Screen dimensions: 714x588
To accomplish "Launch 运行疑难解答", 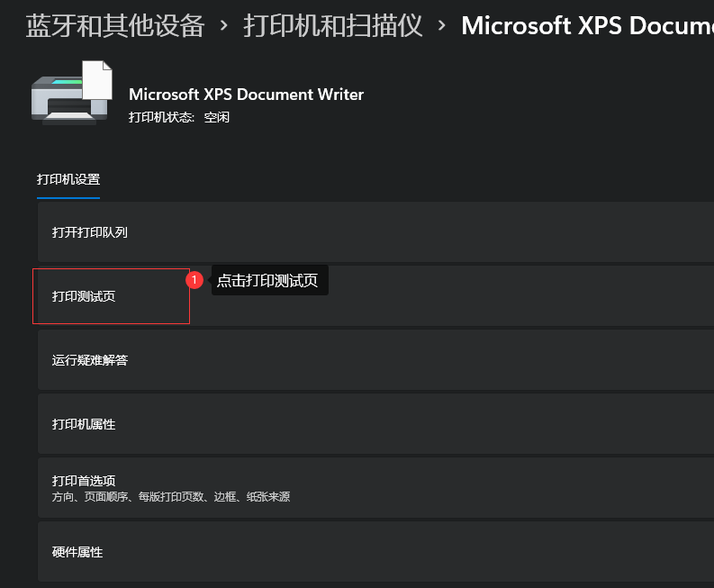I will point(90,360).
